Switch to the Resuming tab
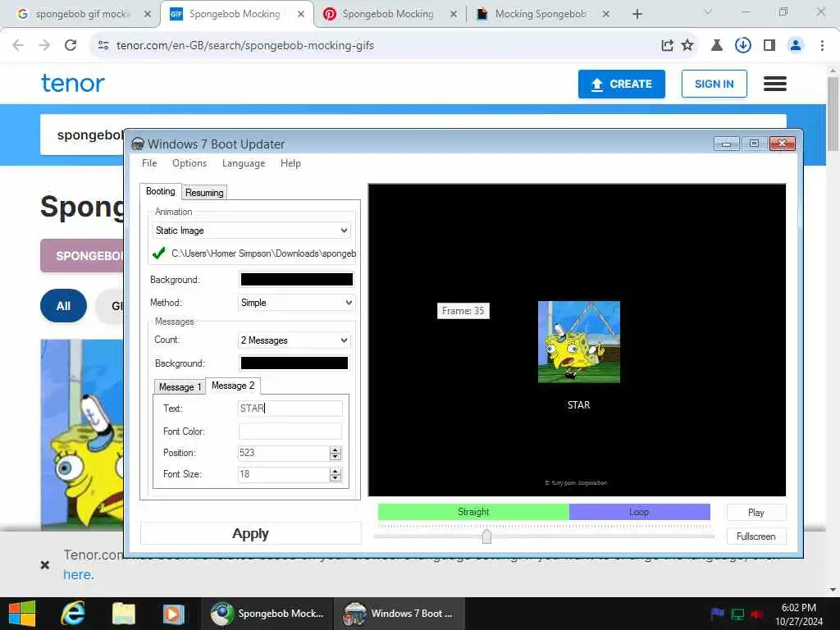Viewport: 840px width, 630px height. [x=204, y=192]
